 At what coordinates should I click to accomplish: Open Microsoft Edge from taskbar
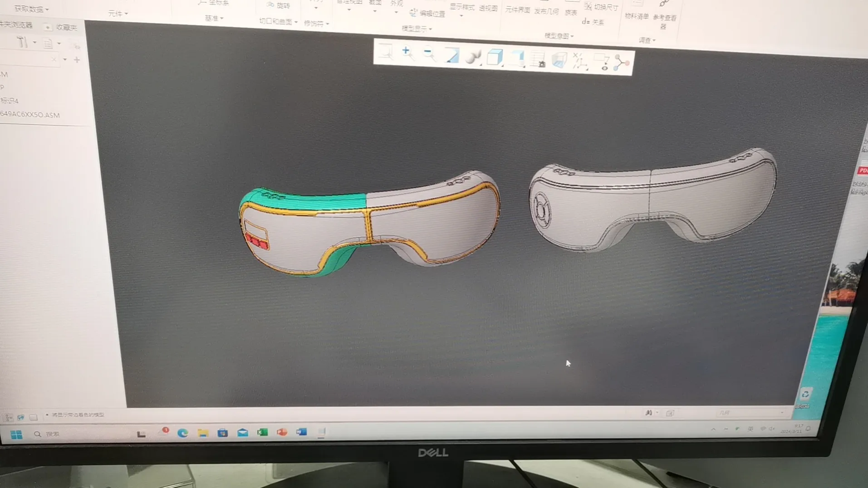[x=182, y=433]
